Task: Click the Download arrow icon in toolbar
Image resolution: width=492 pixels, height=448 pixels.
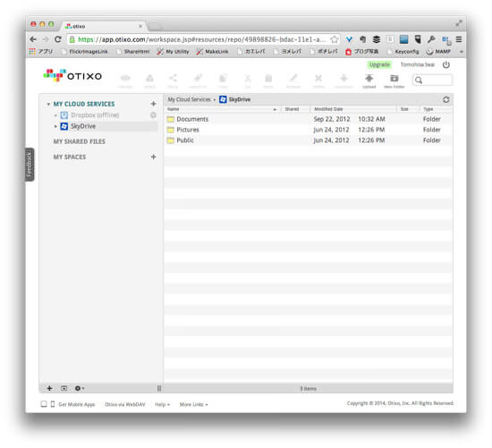Action: 344,78
